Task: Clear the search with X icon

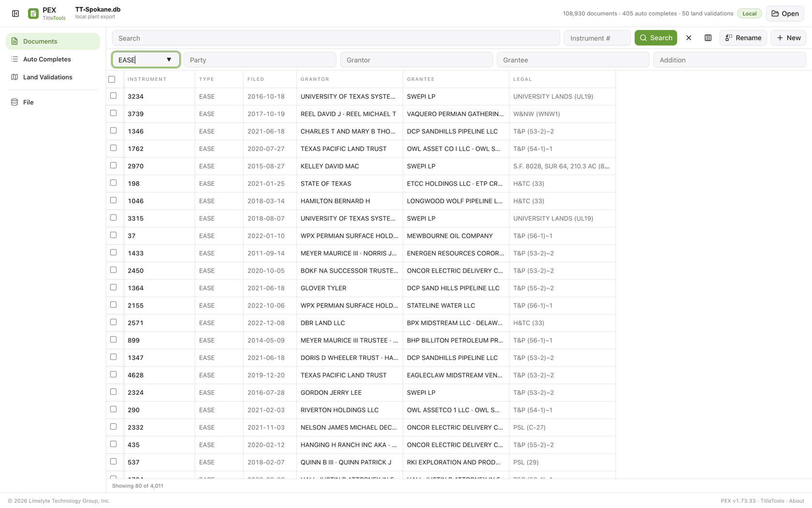Action: pos(689,38)
